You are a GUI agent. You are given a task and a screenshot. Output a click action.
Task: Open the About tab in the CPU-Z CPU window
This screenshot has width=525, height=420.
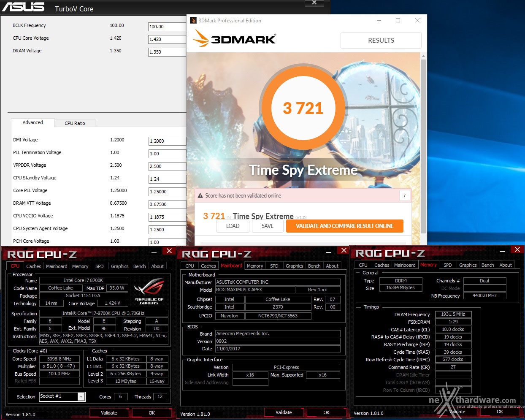point(157,266)
